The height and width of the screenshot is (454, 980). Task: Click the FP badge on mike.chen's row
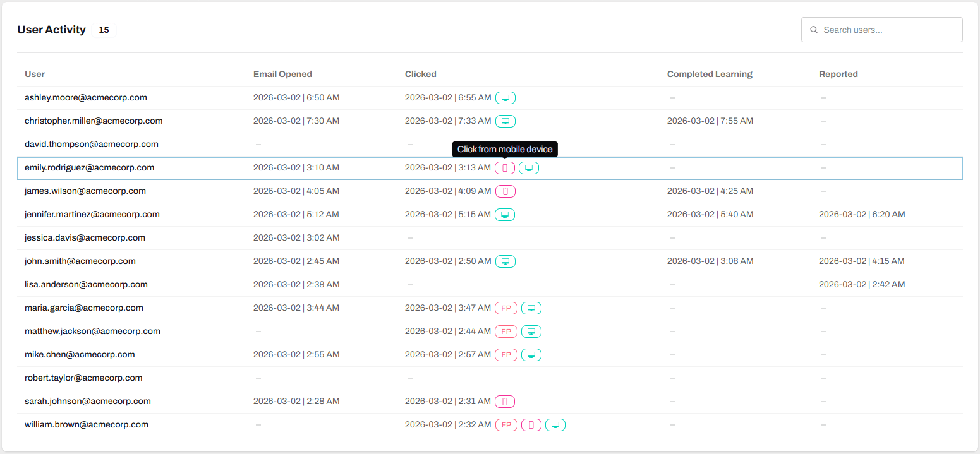(x=506, y=354)
